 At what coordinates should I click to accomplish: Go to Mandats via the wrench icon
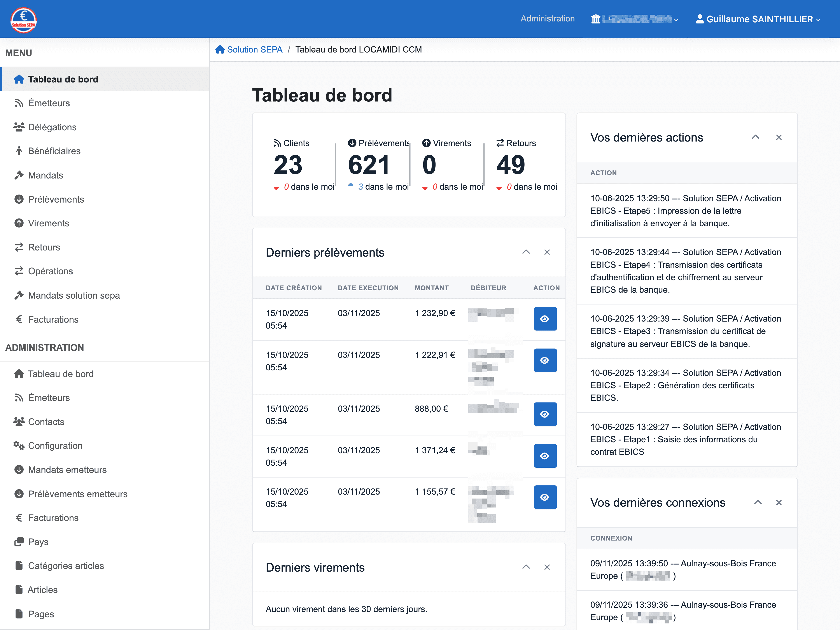[45, 175]
